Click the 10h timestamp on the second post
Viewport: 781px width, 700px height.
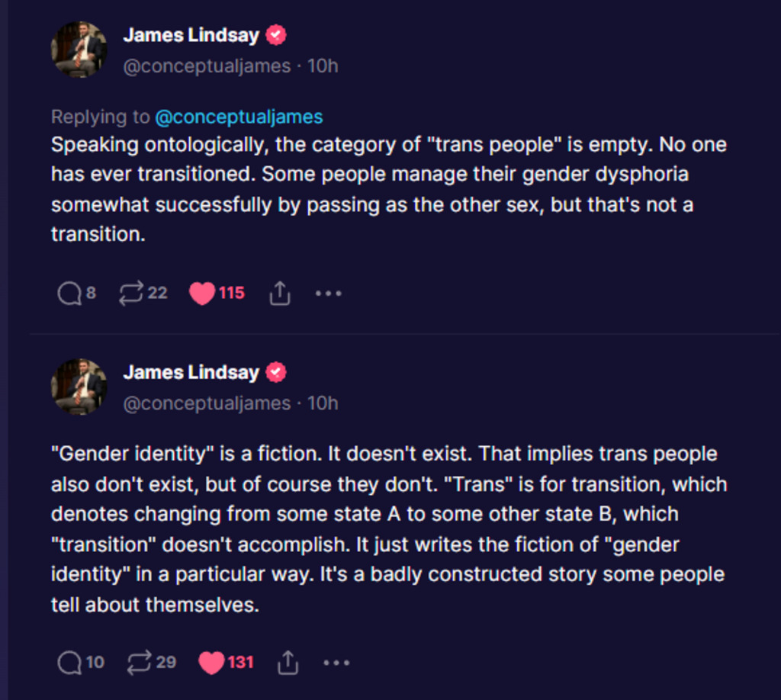click(323, 403)
